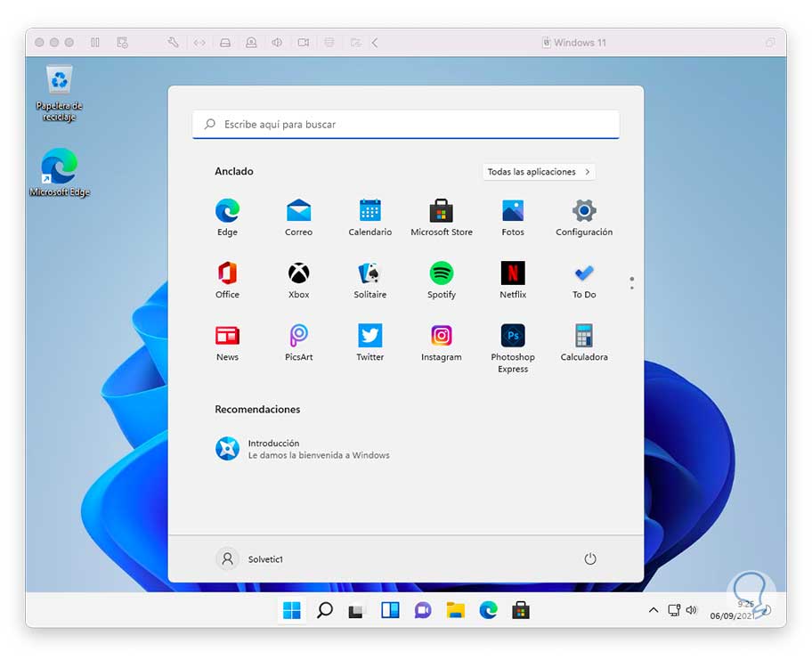Image resolution: width=812 pixels, height=668 pixels.
Task: Open Spotify pinned app
Action: tap(442, 280)
